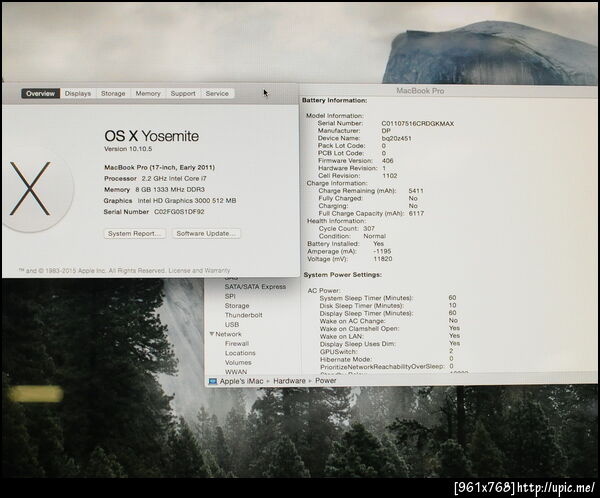Open the Displays tab
Screen dimensions: 600x498
click(78, 93)
